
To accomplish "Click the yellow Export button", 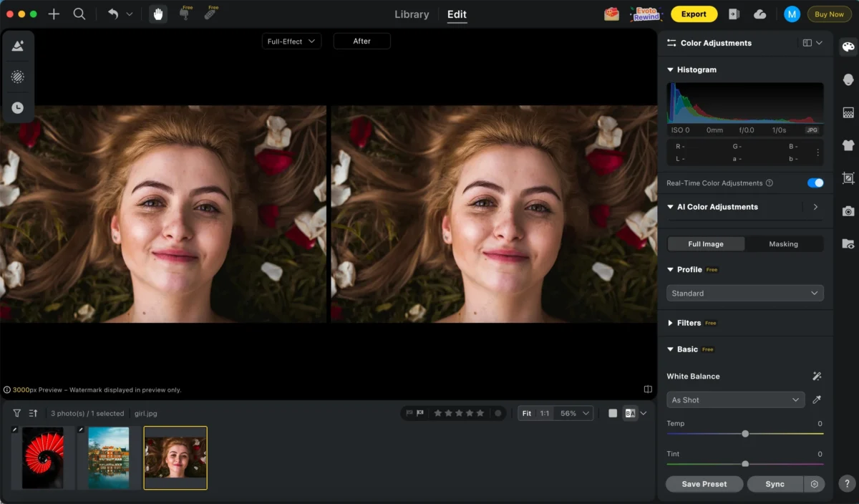I will pos(694,14).
